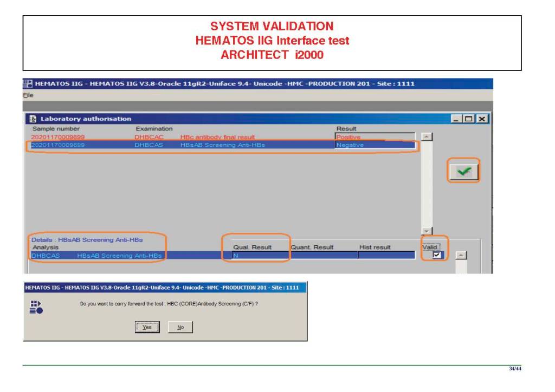Click the Qual. Result field showing N
Screen dimensions: 555x392
tap(260, 256)
